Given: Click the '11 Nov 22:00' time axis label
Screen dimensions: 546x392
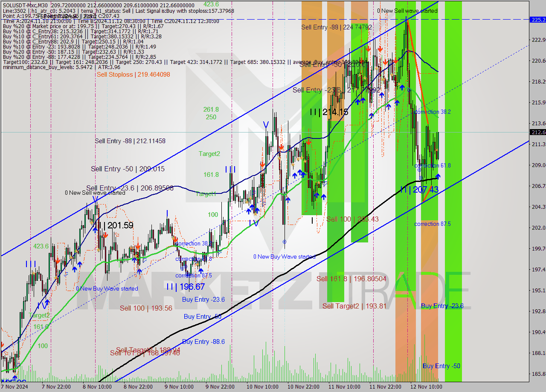Looking at the screenshot, I should [385, 387].
